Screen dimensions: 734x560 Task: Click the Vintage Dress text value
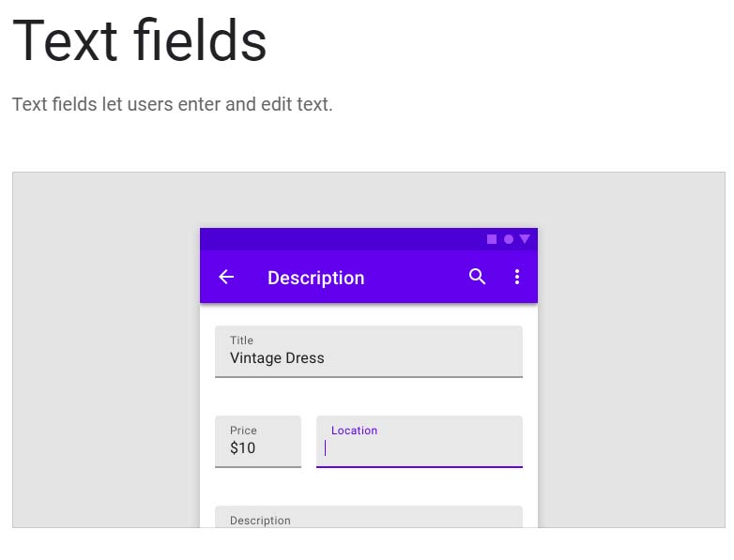coord(277,358)
